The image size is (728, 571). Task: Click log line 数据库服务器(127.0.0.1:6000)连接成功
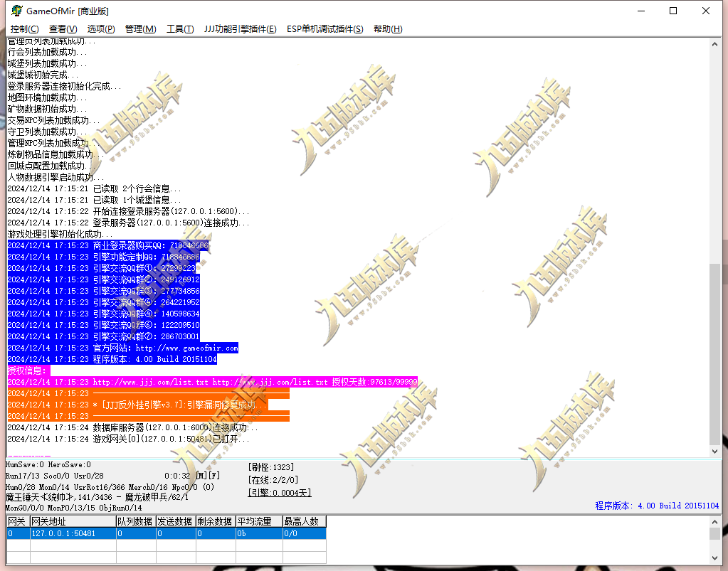[x=132, y=427]
